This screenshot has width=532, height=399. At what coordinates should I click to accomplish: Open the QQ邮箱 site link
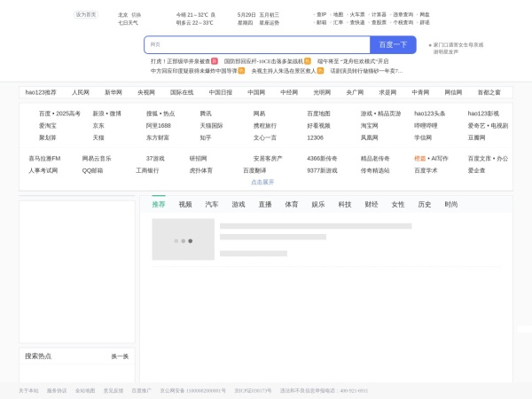92,170
